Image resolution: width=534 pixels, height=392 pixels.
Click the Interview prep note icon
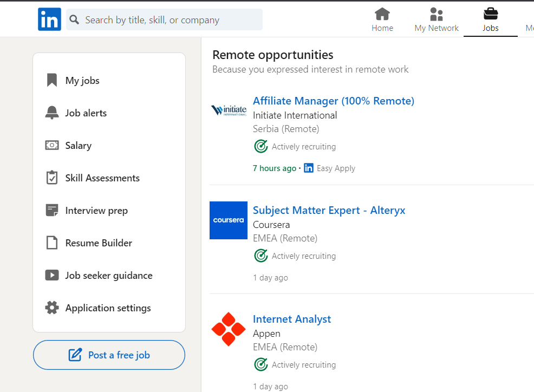[x=52, y=210]
